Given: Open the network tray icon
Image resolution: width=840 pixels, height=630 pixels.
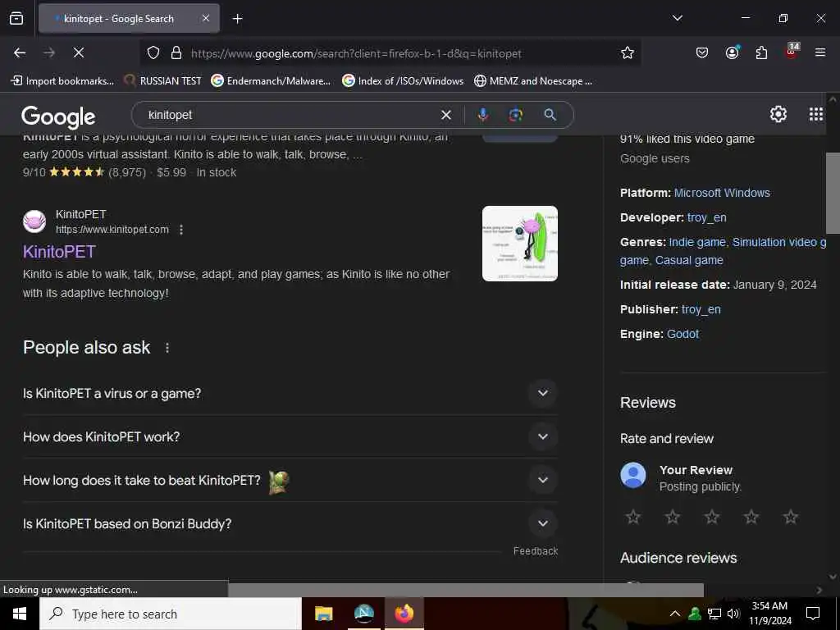Looking at the screenshot, I should click(x=714, y=614).
